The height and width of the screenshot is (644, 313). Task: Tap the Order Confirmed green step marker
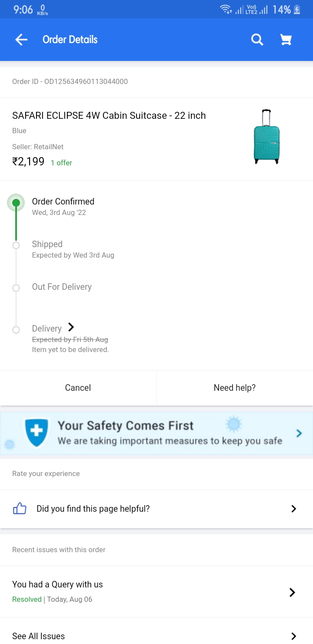16,202
